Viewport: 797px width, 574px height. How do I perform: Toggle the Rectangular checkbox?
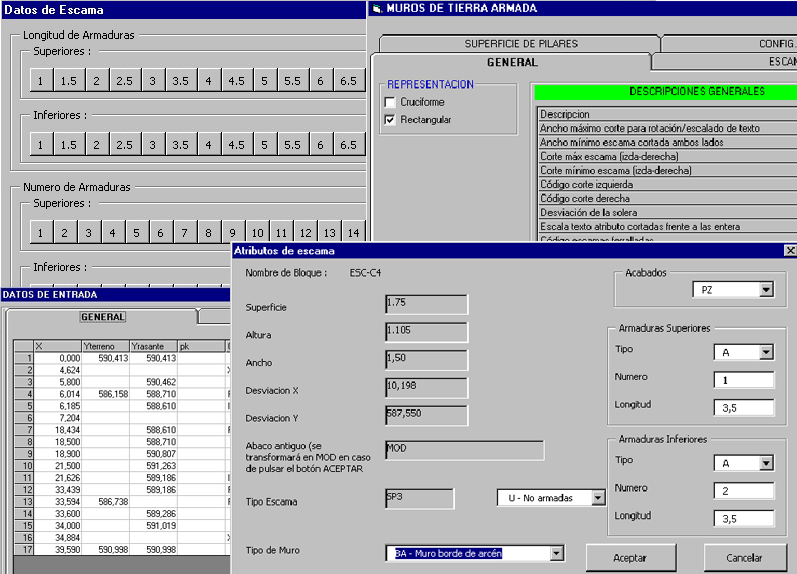(x=390, y=120)
